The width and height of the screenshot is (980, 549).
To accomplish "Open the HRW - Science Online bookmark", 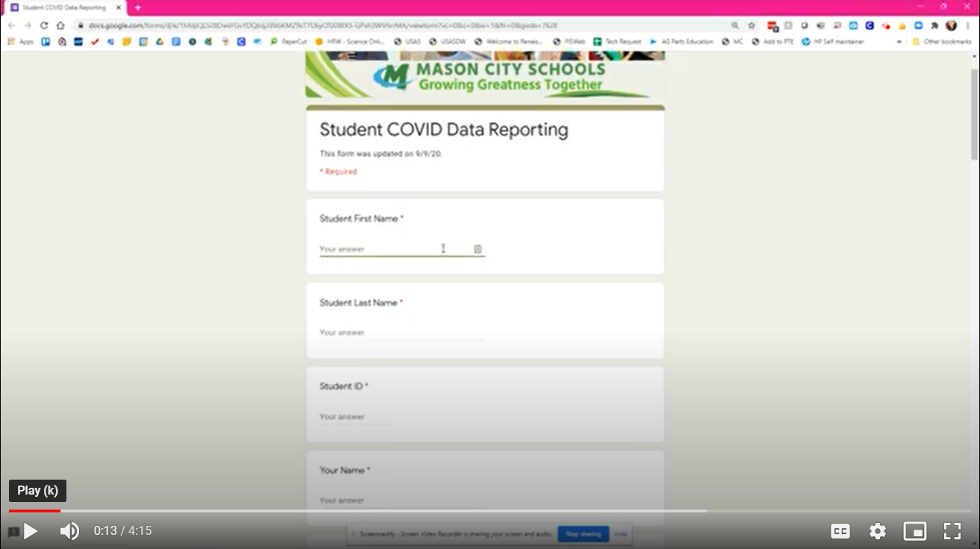I will (x=350, y=42).
